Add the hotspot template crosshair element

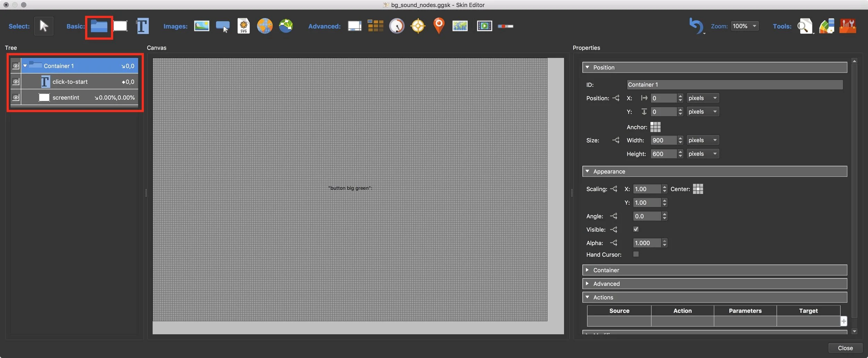418,26
